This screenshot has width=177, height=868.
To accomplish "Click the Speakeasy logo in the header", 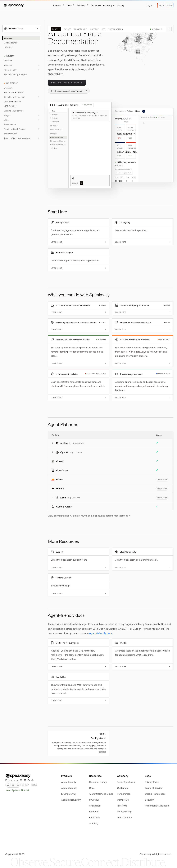I will [13, 5].
